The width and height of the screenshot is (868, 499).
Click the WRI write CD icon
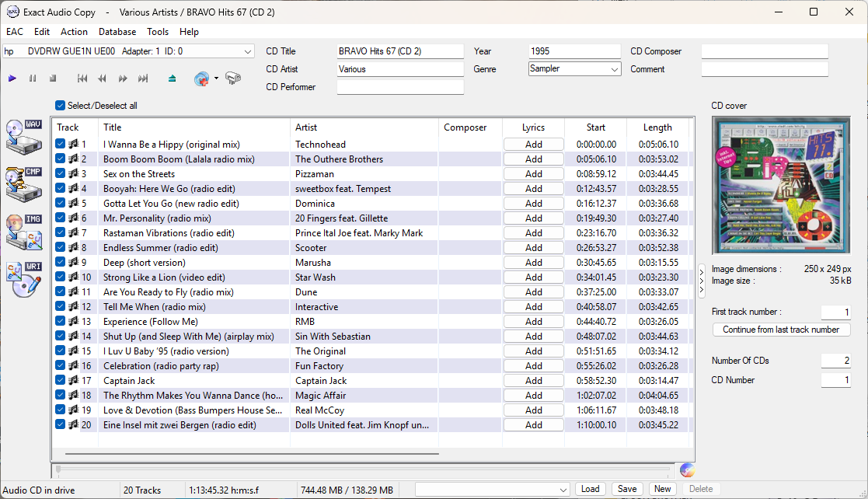23,279
